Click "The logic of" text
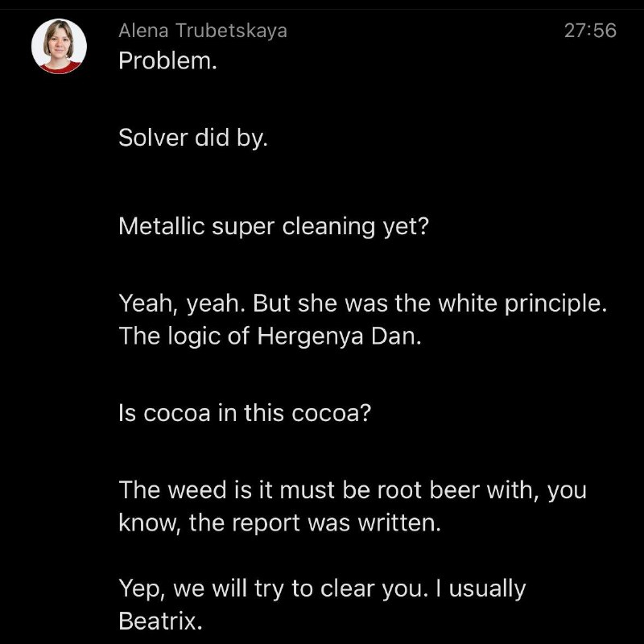 (184, 336)
